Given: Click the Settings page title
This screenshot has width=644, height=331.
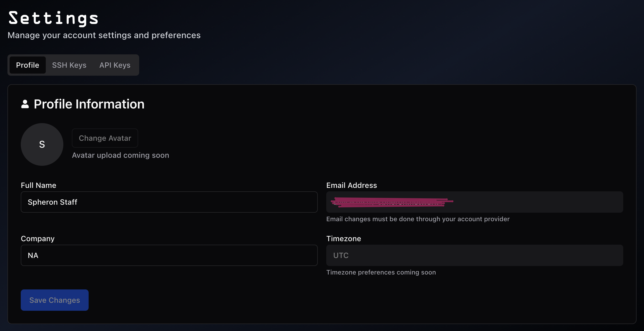Looking at the screenshot, I should 53,18.
